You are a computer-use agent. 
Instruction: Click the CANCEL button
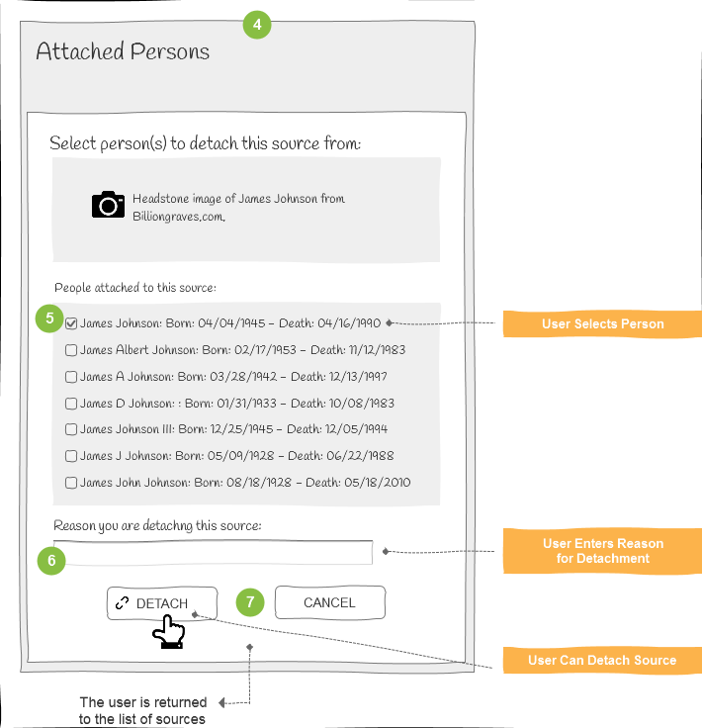click(x=330, y=602)
